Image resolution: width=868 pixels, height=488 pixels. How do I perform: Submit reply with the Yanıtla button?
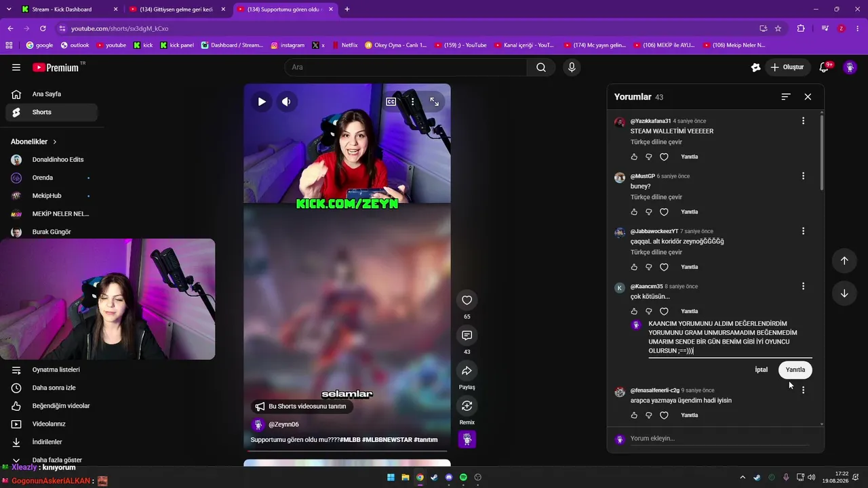pos(795,370)
